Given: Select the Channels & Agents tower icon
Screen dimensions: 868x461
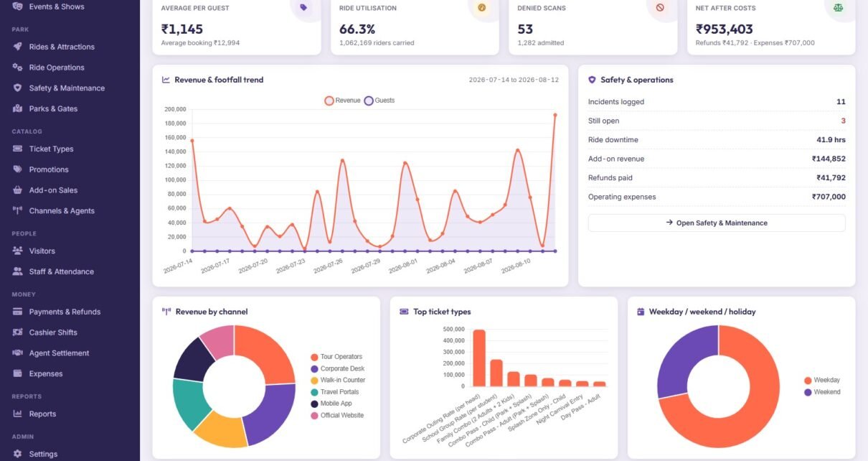Looking at the screenshot, I should [x=17, y=211].
